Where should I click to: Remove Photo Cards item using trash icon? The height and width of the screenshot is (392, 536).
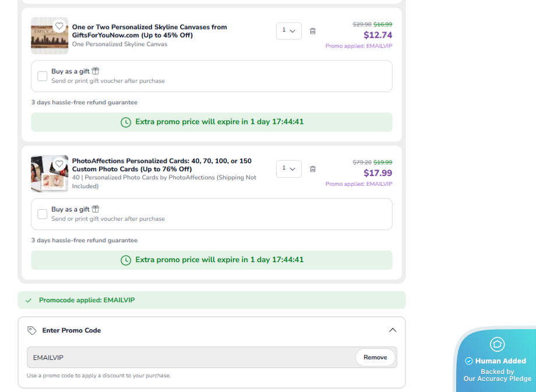coord(313,169)
